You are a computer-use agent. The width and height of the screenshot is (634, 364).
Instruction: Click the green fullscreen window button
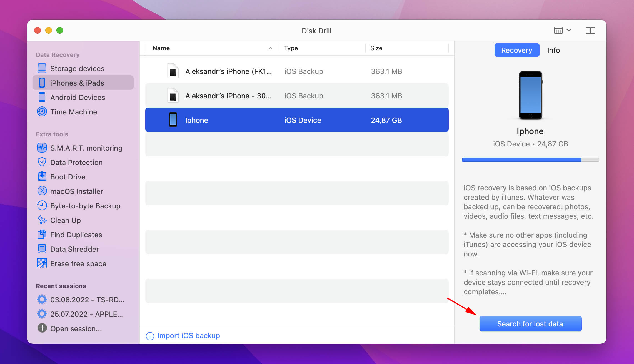pos(60,30)
